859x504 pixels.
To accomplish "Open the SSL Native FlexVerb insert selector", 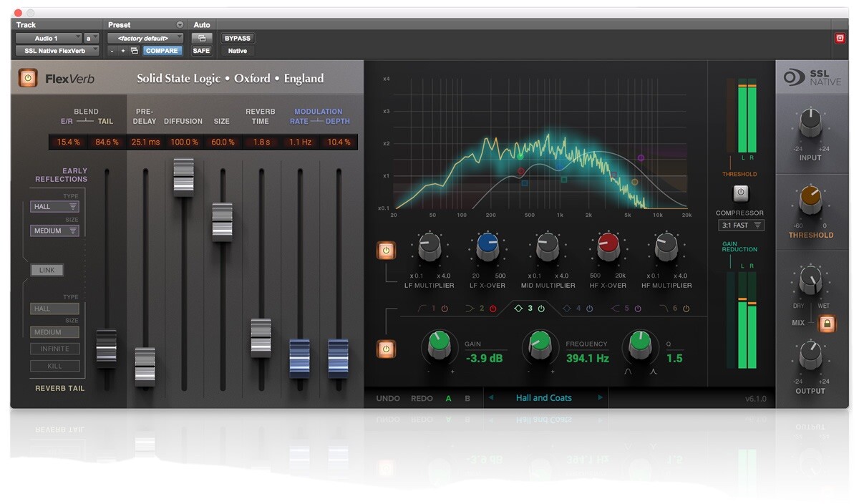I will (57, 50).
